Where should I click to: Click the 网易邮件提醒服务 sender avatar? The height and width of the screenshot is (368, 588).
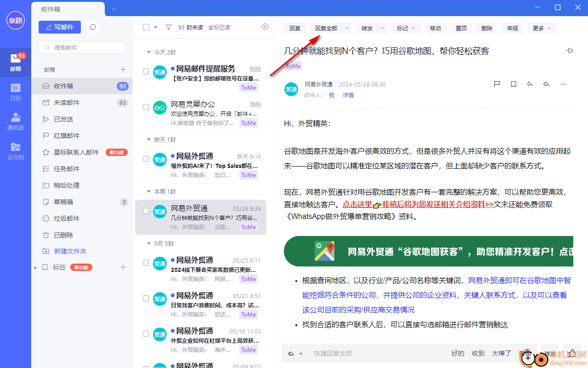(160, 72)
